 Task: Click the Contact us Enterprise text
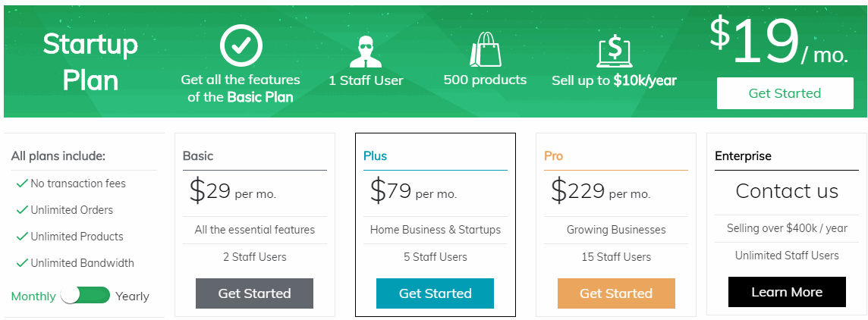pyautogui.click(x=787, y=191)
